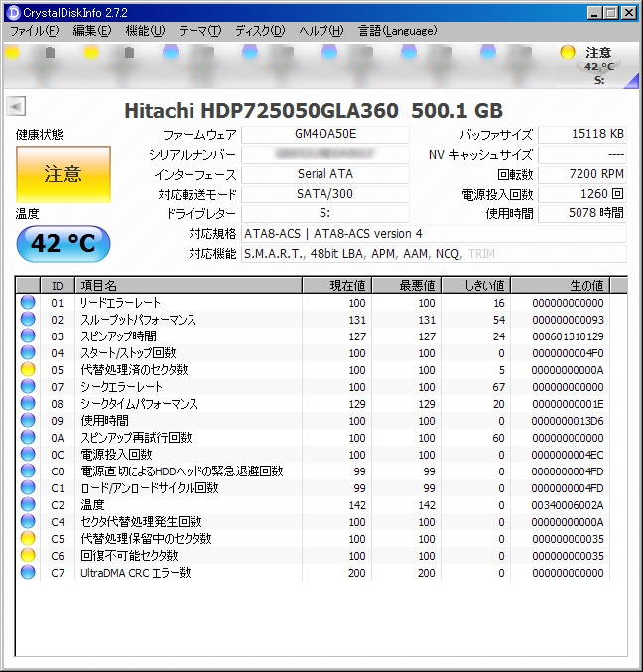Open the 言語(Language) menu

398,31
